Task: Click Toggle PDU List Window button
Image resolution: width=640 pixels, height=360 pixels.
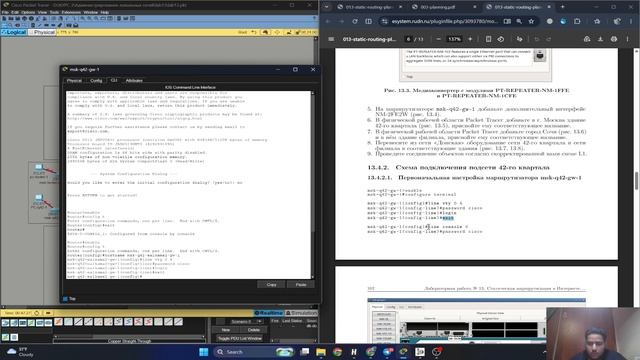Action: click(x=240, y=339)
